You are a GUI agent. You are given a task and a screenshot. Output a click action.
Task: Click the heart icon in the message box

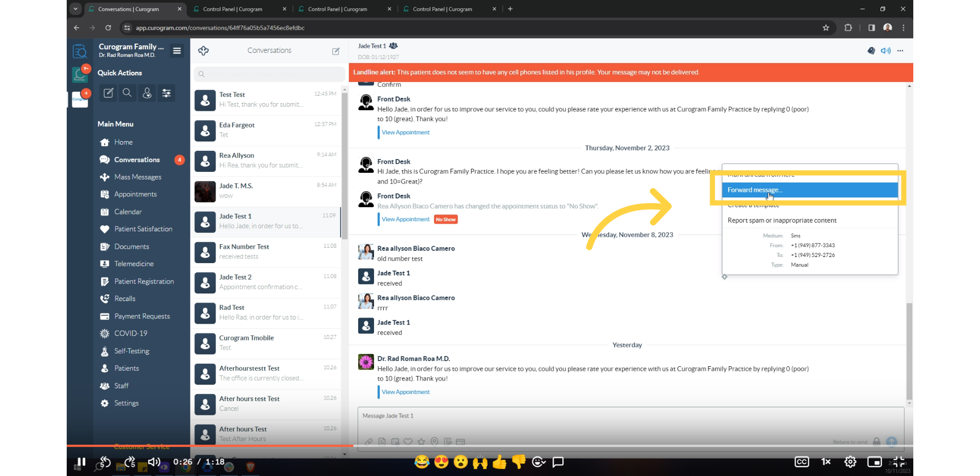408,442
